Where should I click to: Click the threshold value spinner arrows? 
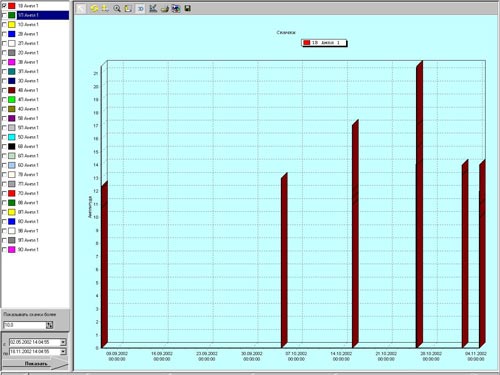50,325
